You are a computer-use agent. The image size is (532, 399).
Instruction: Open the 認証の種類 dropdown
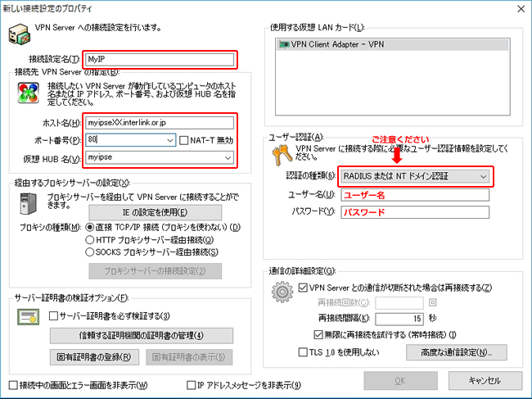(483, 176)
